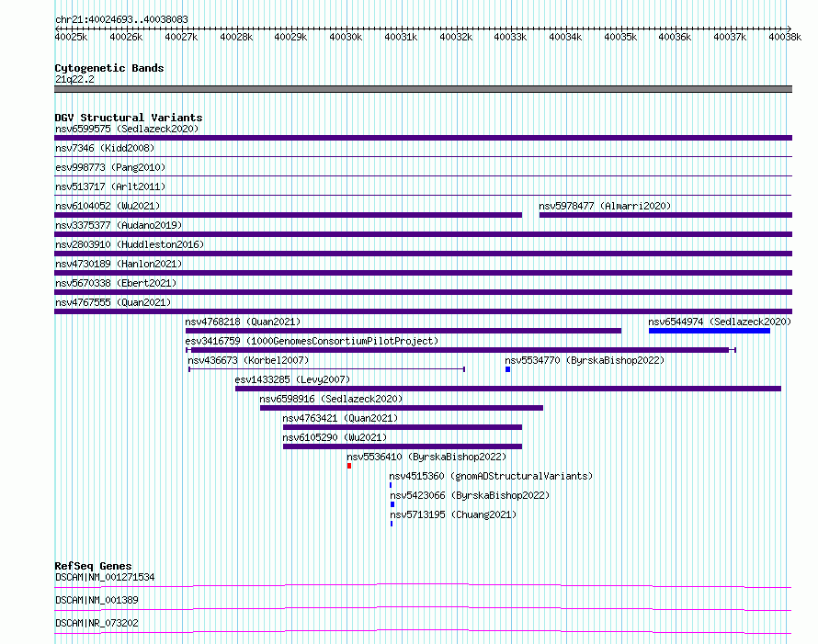Select the nsv2803910 (Huddleston2016) label
Viewport: 818px width, 644px height.
pos(130,244)
